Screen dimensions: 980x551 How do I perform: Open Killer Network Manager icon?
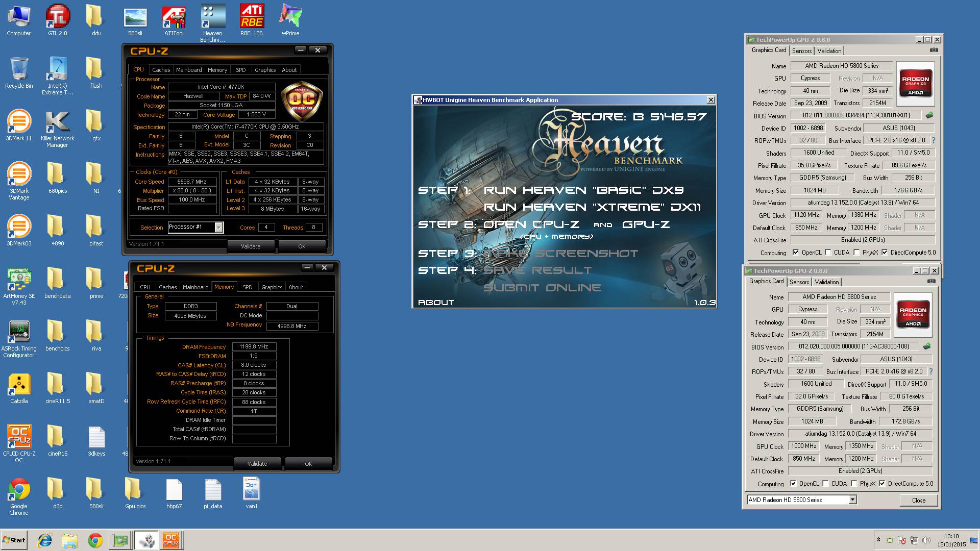[58, 129]
